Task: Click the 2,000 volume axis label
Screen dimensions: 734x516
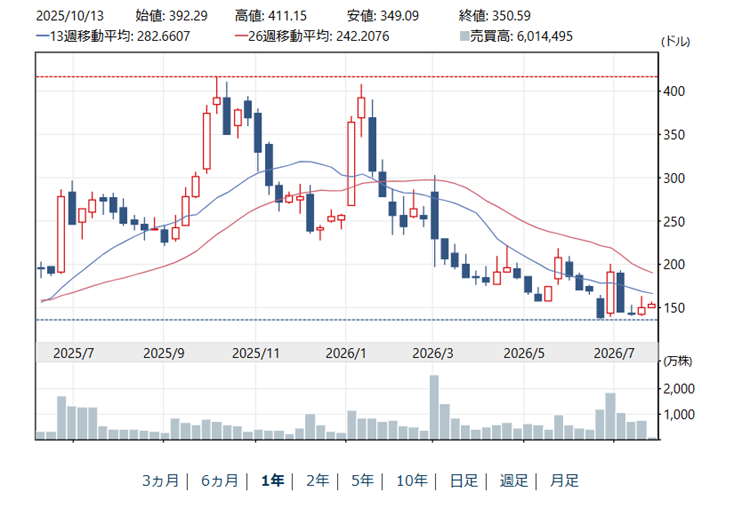Action: coord(679,389)
